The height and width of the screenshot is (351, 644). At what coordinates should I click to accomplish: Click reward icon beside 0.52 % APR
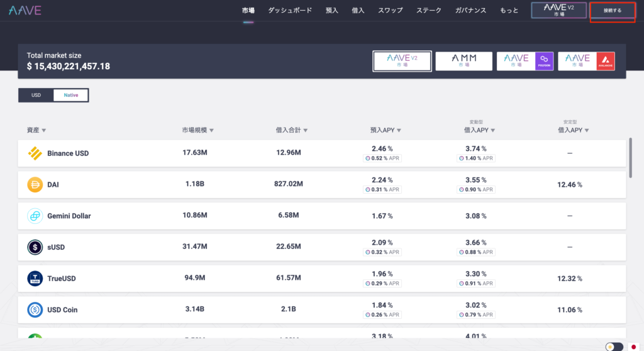(367, 159)
